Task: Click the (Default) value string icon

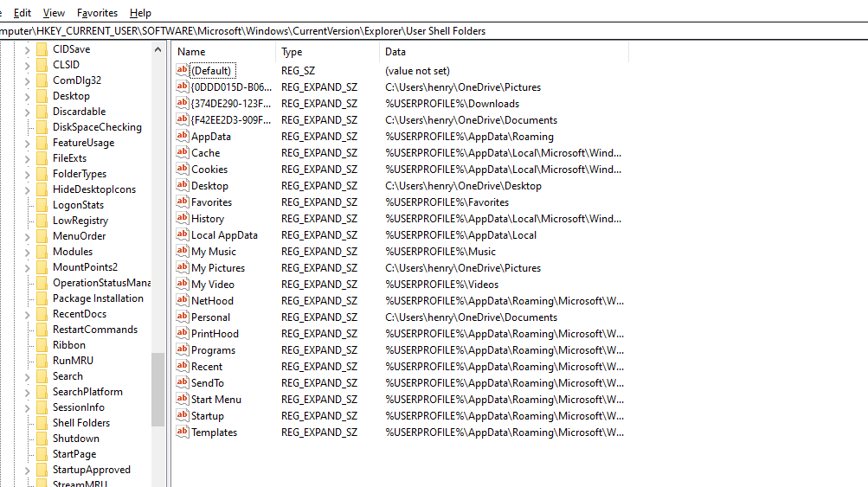Action: [182, 70]
